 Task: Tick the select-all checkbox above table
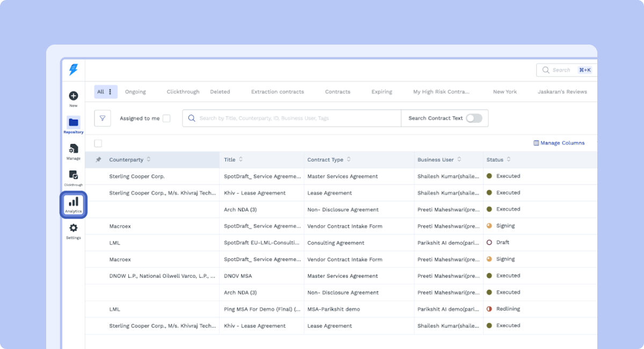[x=98, y=143]
